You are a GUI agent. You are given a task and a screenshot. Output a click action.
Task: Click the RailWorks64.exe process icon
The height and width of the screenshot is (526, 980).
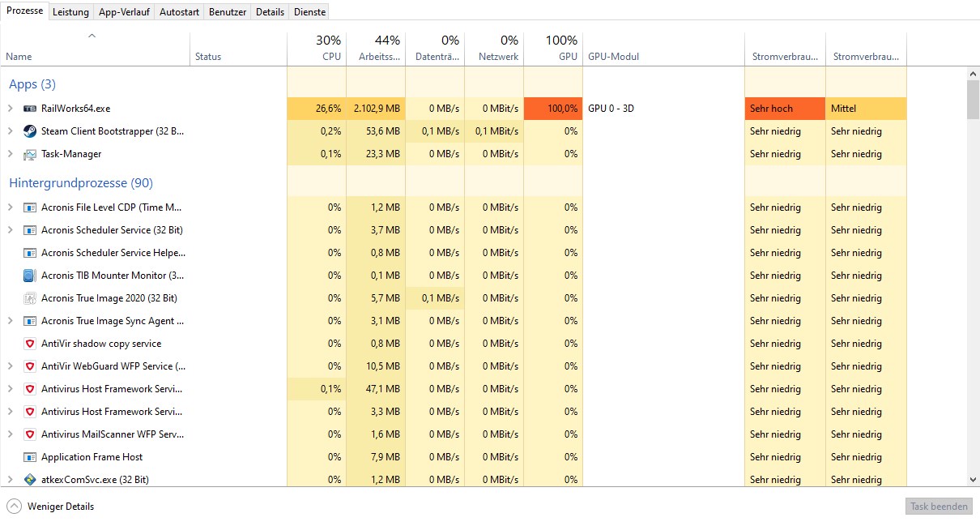pyautogui.click(x=30, y=109)
